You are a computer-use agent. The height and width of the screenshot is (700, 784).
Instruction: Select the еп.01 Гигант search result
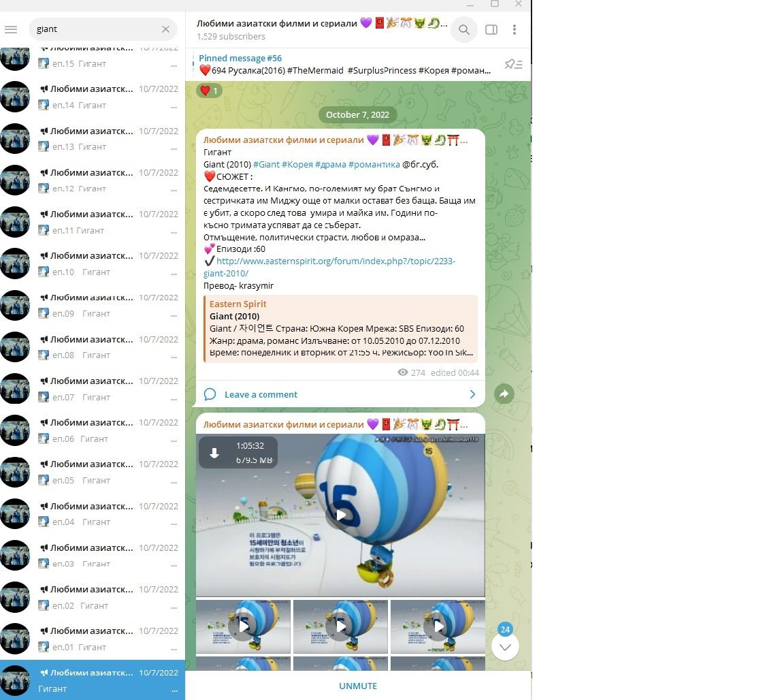[92, 639]
